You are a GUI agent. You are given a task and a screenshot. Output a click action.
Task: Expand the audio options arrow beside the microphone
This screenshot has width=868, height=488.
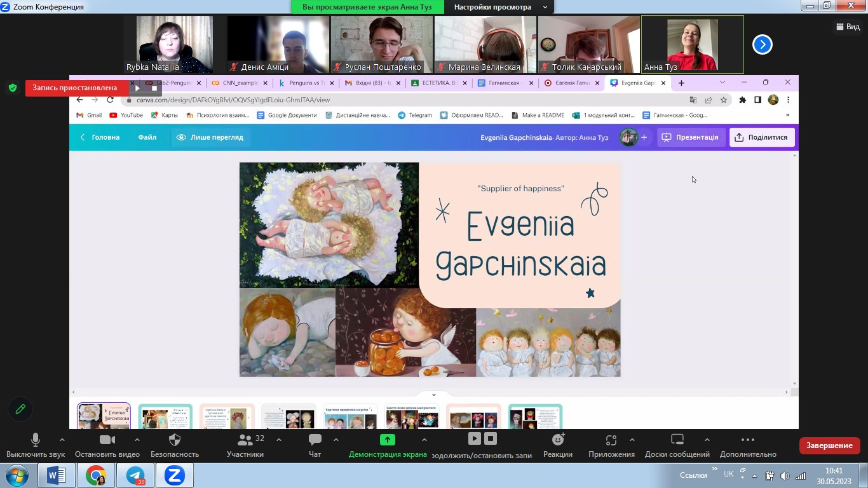(62, 440)
